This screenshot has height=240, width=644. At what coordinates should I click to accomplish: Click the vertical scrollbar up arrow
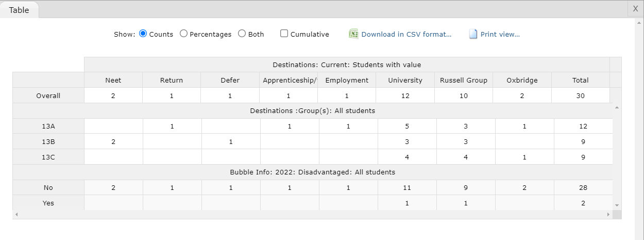point(617,107)
